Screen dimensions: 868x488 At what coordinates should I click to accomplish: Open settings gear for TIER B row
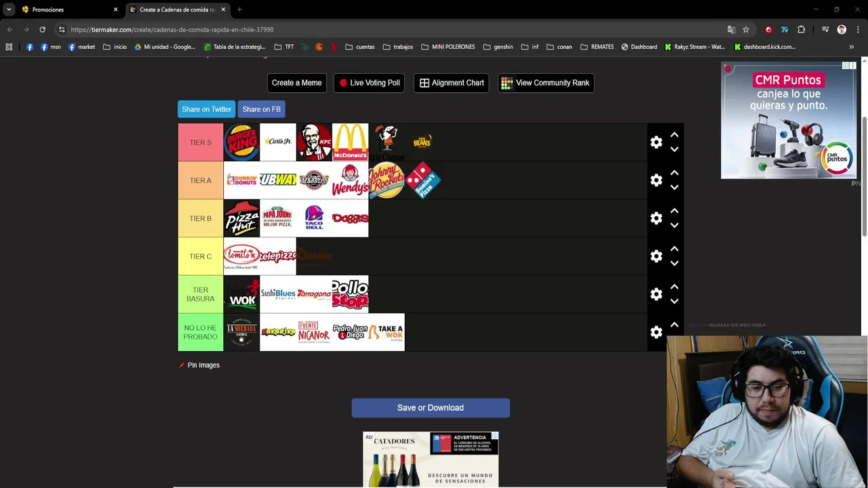click(656, 218)
